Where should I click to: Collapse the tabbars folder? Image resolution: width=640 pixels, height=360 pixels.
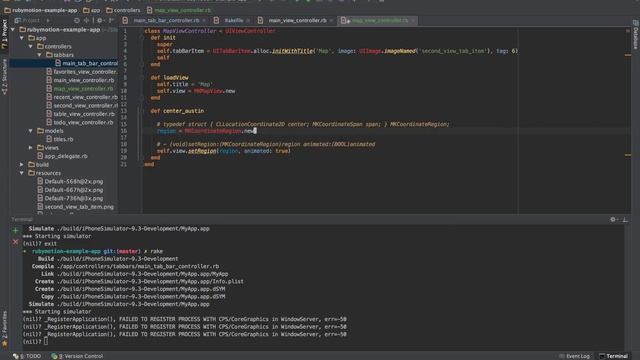(x=40, y=55)
